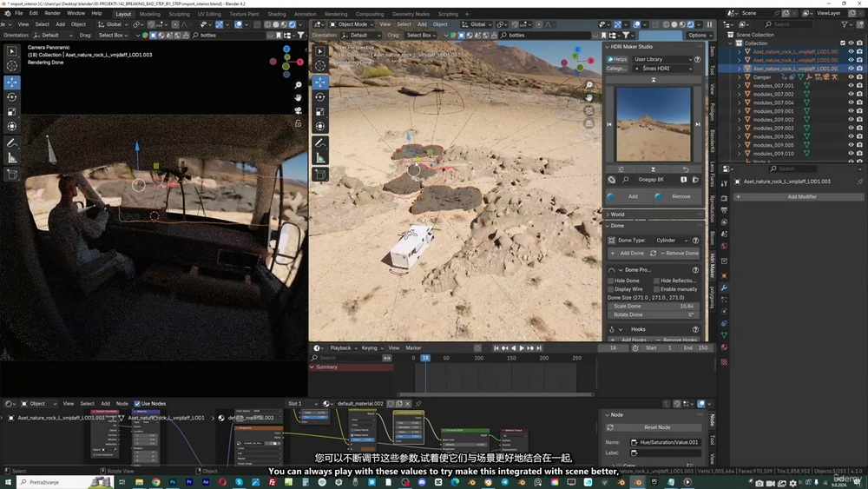Viewport: 868px width, 489px height.
Task: Open the World properties tab icon
Action: click(x=724, y=247)
